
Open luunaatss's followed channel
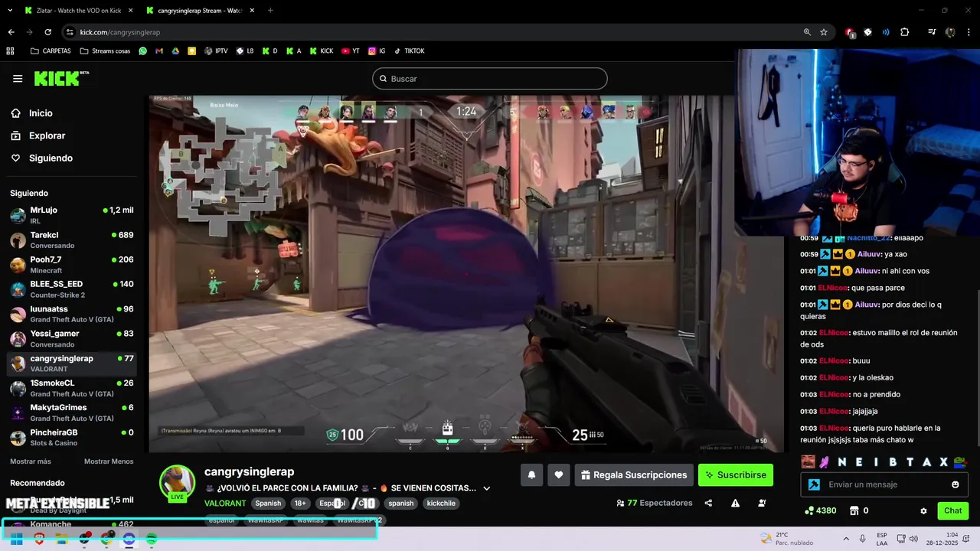click(x=72, y=314)
